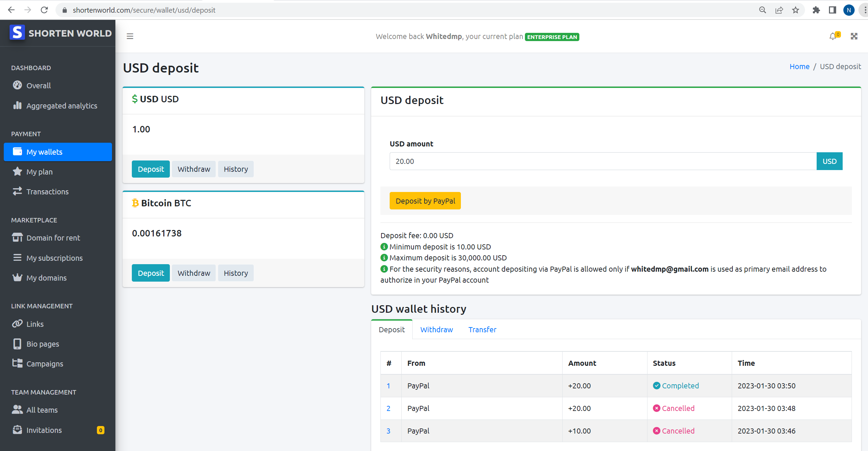Select the Deposit history tab
The image size is (868, 451).
[x=392, y=330]
